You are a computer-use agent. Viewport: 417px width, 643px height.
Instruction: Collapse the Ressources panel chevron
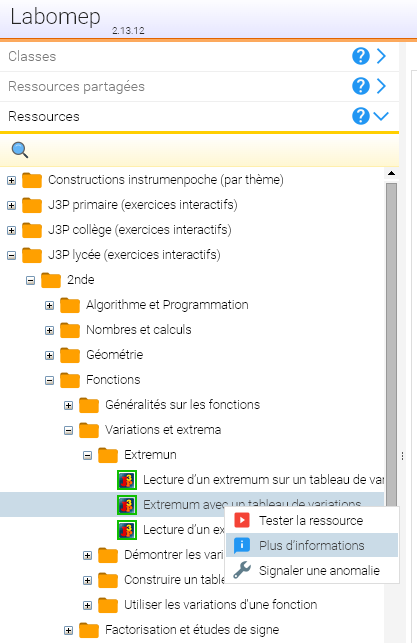(381, 116)
